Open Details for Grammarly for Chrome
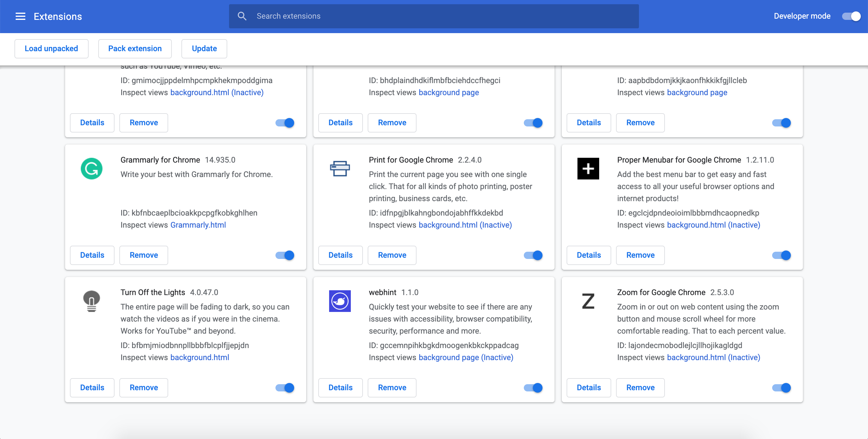 pos(92,255)
